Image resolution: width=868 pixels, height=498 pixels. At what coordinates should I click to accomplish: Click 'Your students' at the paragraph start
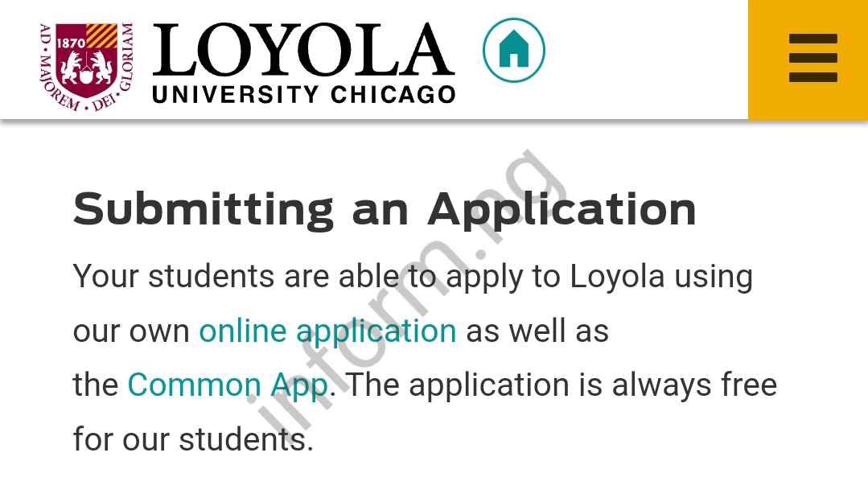(x=173, y=276)
